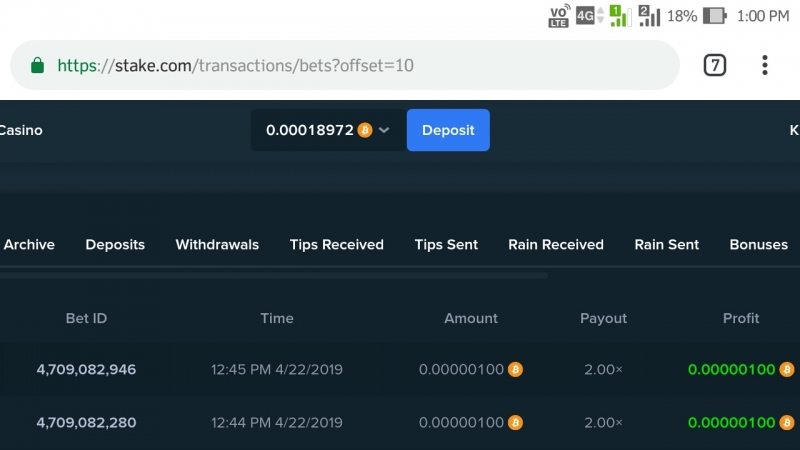Image resolution: width=800 pixels, height=450 pixels.
Task: Click the time 12:44 PM 4/22/2019
Action: coord(277,422)
